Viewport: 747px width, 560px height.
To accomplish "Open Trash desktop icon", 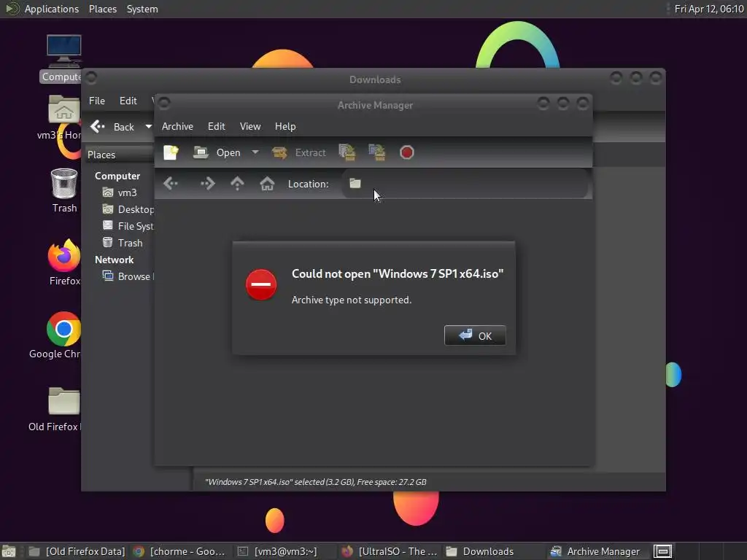I will click(64, 190).
